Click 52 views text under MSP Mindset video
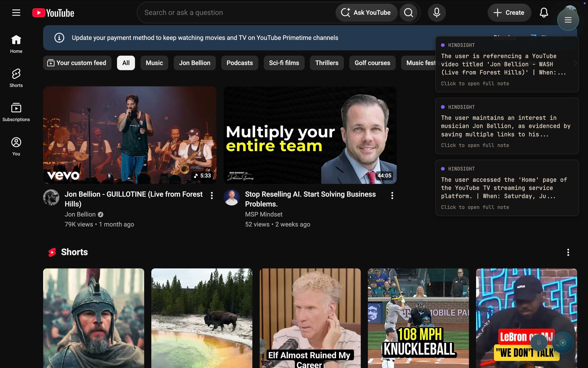 [x=257, y=224]
